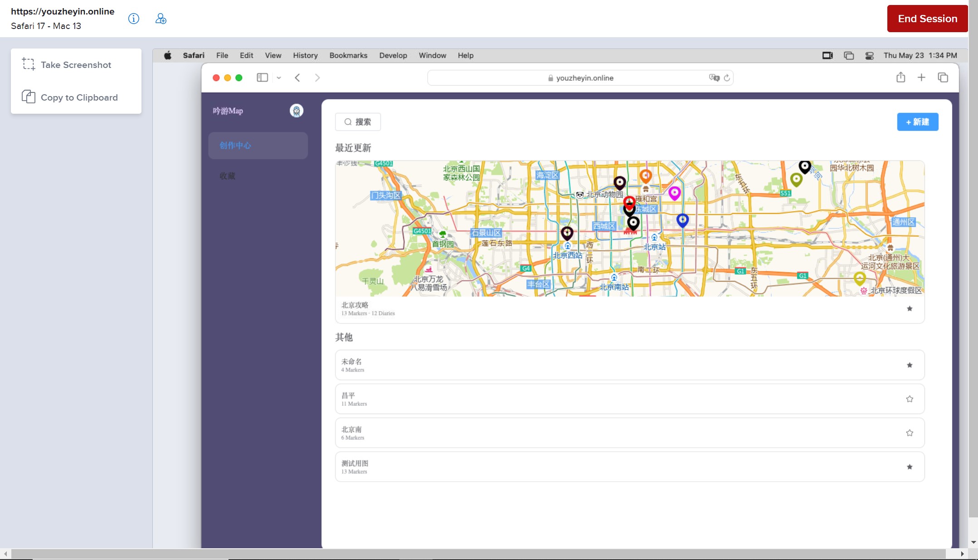Viewport: 978px width, 560px height.
Task: Open the 昌平 map entry
Action: pyautogui.click(x=630, y=399)
